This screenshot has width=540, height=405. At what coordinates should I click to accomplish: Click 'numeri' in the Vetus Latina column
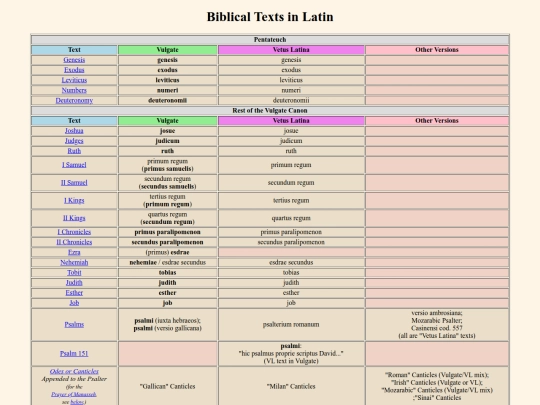(x=291, y=90)
